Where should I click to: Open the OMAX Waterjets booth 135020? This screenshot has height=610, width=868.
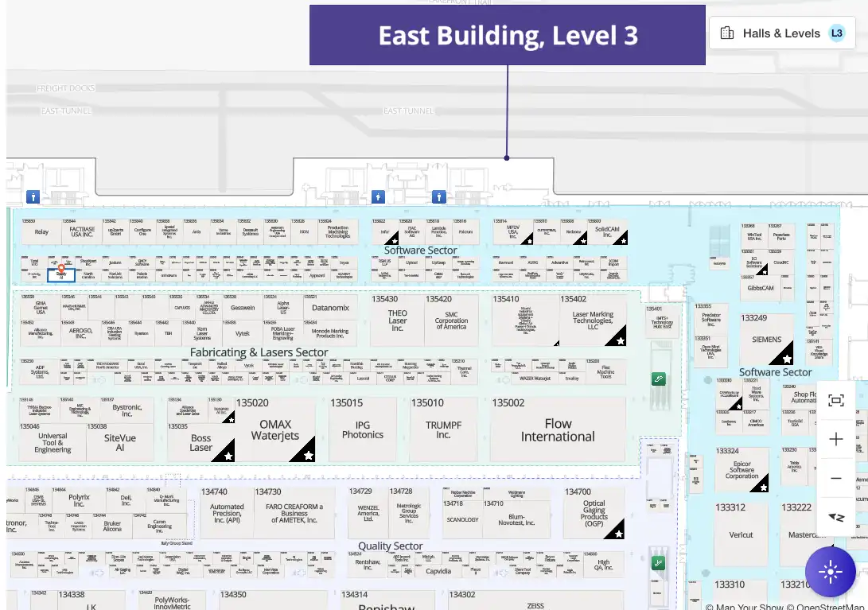[275, 429]
